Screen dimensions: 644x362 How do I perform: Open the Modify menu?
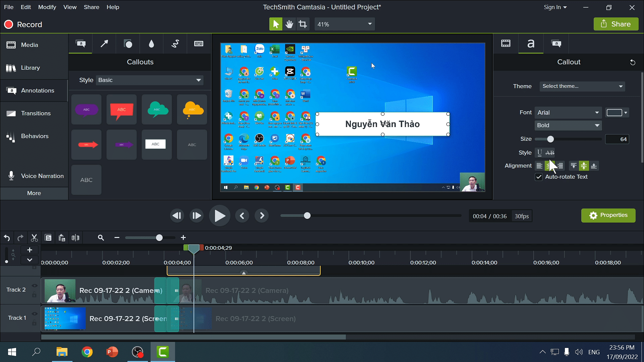tap(47, 7)
